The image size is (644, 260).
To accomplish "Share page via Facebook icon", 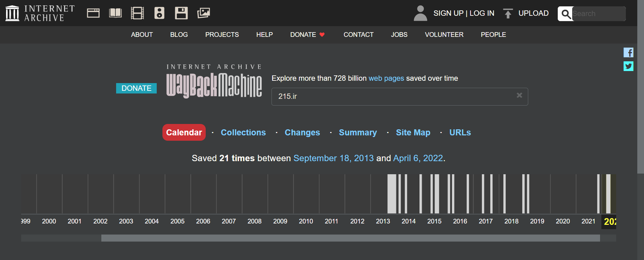I will 628,53.
